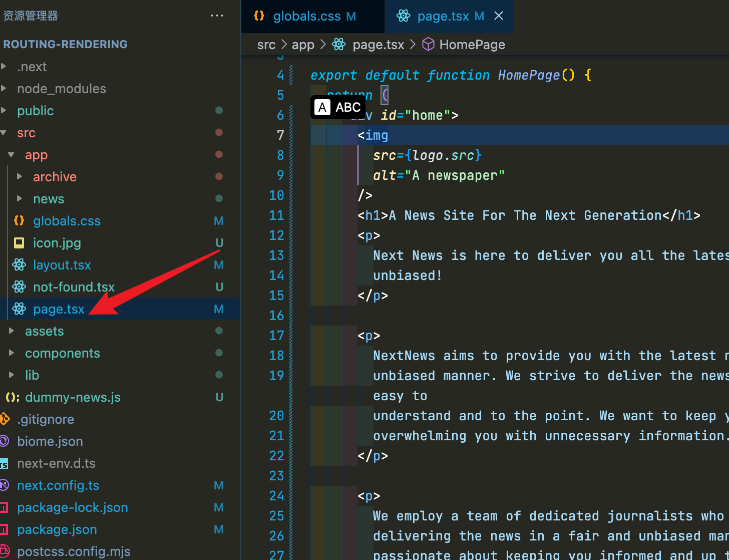Screen dimensions: 729x560
Task: Close the page.tsx editor tab
Action: point(499,16)
